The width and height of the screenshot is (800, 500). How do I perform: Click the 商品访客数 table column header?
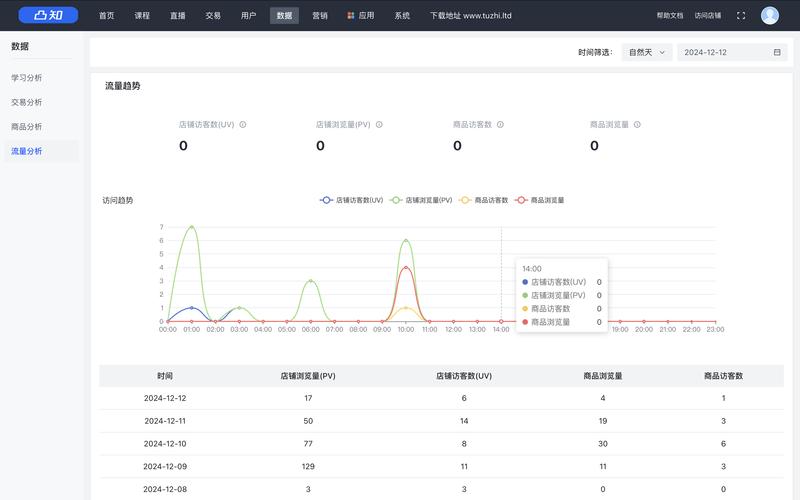pyautogui.click(x=723, y=376)
